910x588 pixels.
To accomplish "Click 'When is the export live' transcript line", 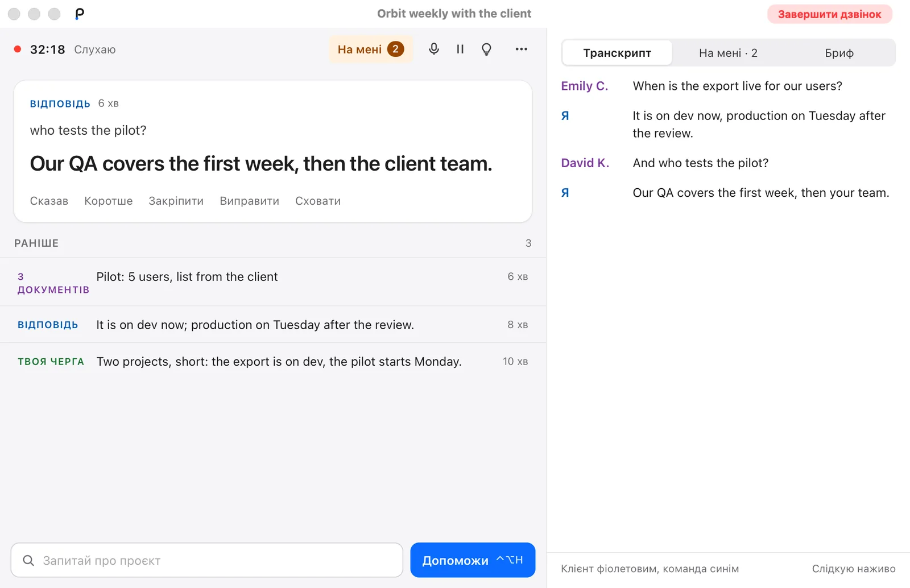I will pyautogui.click(x=738, y=86).
